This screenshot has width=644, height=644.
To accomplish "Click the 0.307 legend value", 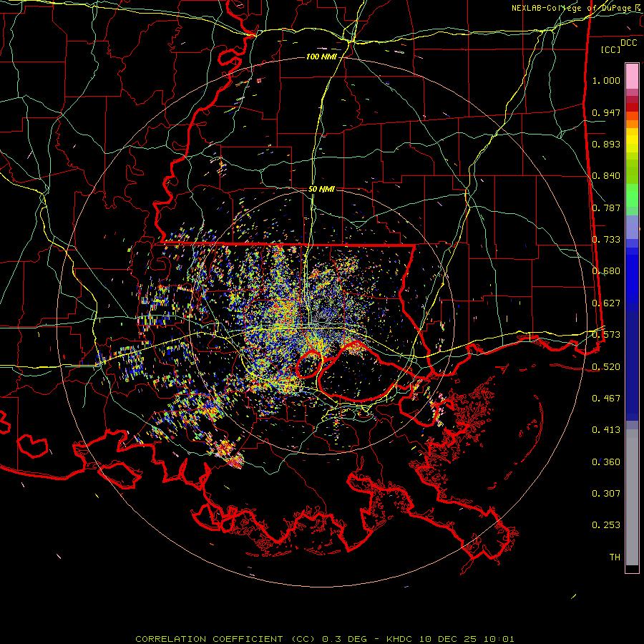I will point(606,494).
